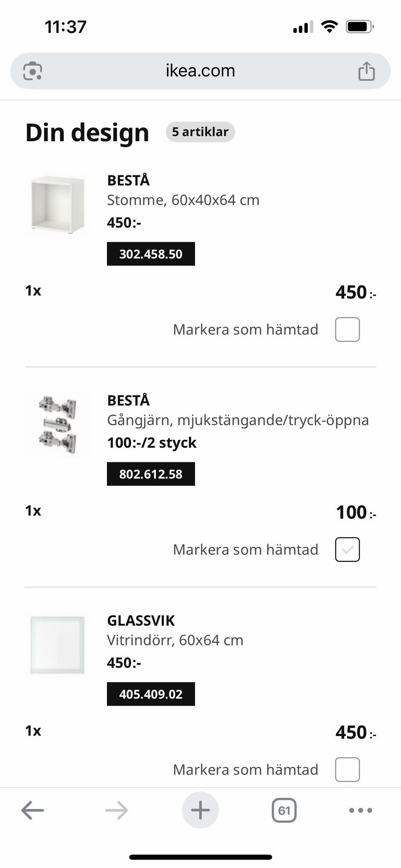
Task: Tap the share icon in address bar
Action: (366, 71)
